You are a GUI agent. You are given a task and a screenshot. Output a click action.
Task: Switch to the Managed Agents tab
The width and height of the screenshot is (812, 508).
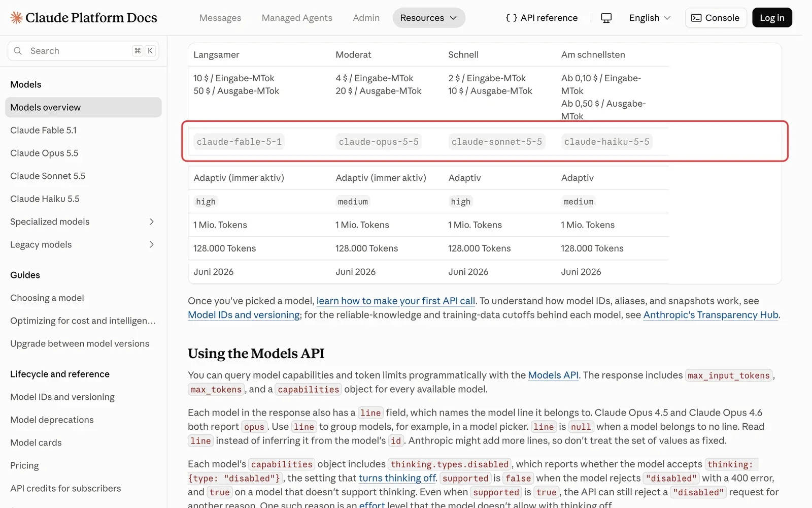297,18
